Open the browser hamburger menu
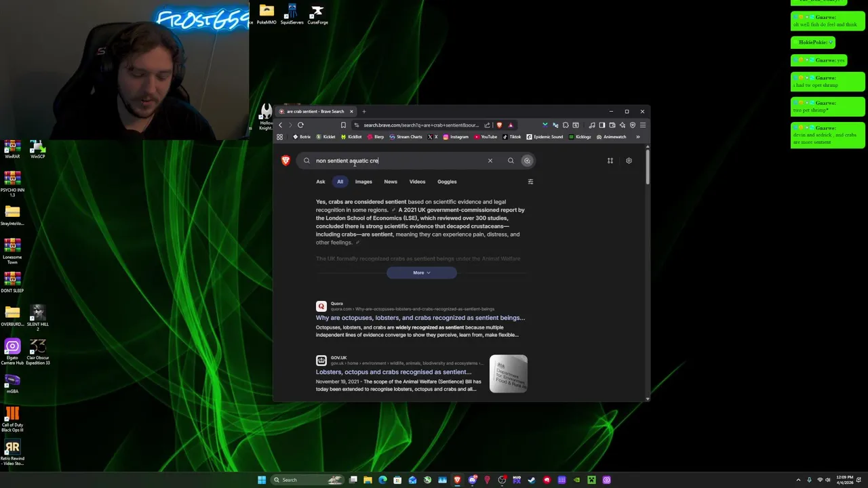868x488 pixels. [643, 125]
